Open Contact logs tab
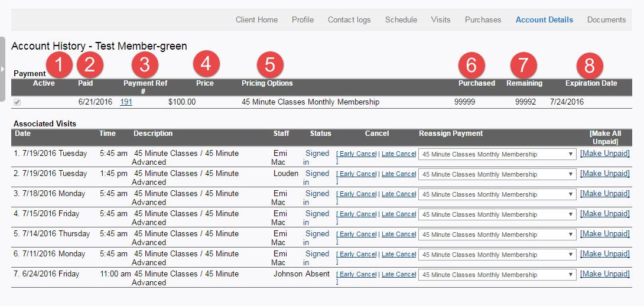Image resolution: width=644 pixels, height=306 pixels. click(349, 19)
